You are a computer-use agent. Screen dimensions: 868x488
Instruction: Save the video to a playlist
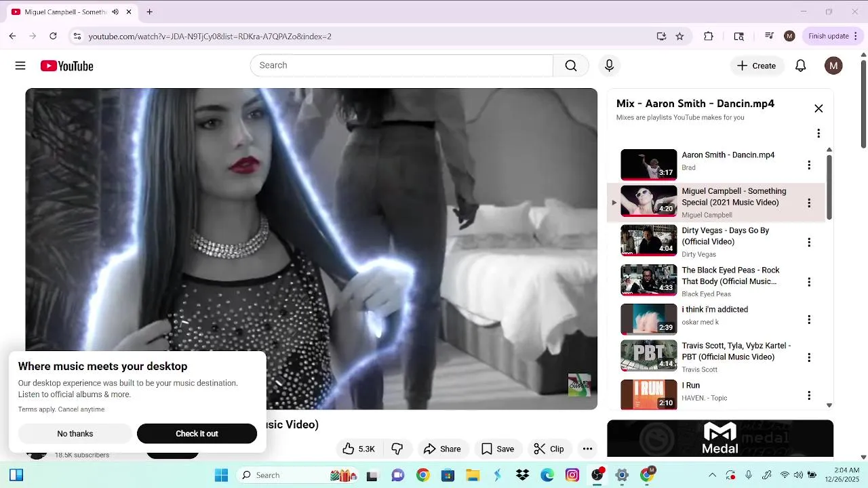click(x=498, y=449)
